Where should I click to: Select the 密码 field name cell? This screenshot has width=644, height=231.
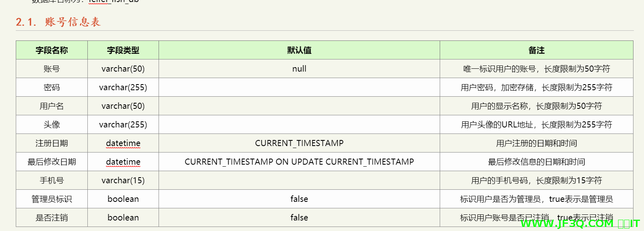click(52, 87)
